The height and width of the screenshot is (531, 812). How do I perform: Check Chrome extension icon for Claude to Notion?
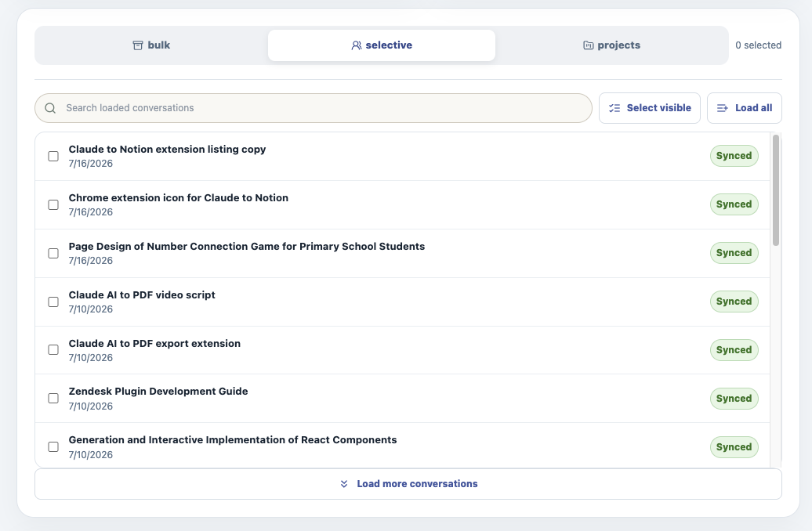(x=53, y=205)
